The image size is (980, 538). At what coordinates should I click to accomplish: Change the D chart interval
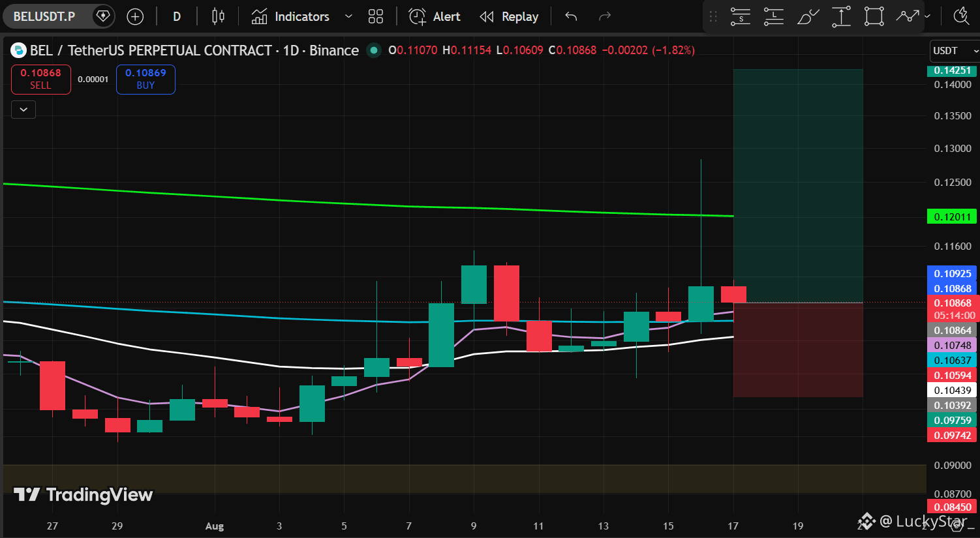(x=177, y=17)
